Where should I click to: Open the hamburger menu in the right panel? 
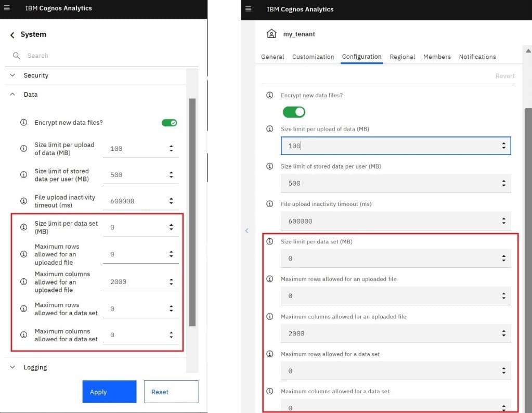(x=248, y=8)
